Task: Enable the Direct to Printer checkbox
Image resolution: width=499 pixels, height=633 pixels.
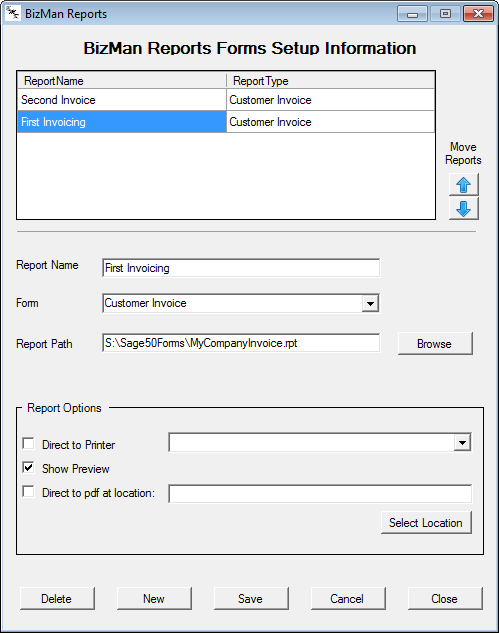Action: coord(28,444)
